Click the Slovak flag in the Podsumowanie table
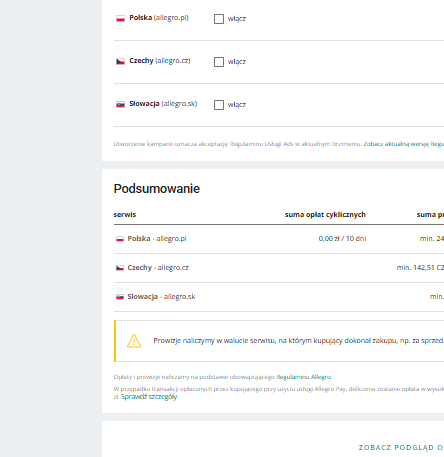 120,297
